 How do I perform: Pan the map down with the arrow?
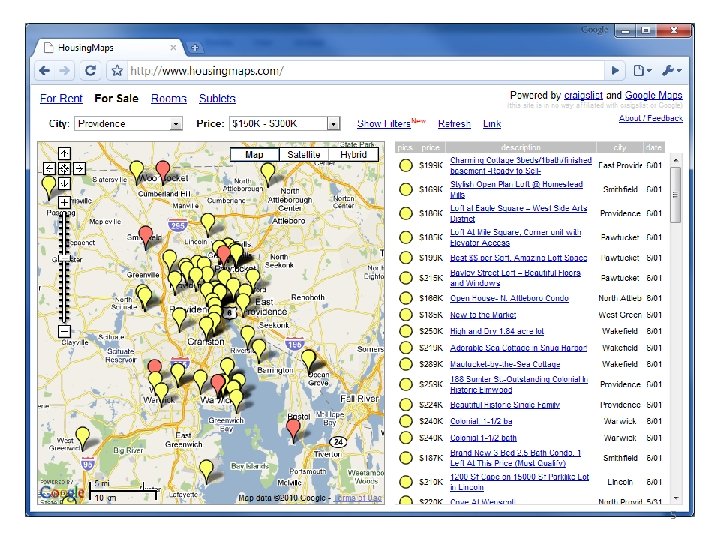coord(64,184)
